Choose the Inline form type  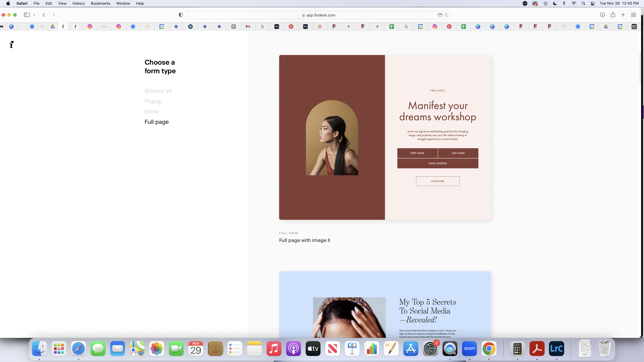(151, 111)
